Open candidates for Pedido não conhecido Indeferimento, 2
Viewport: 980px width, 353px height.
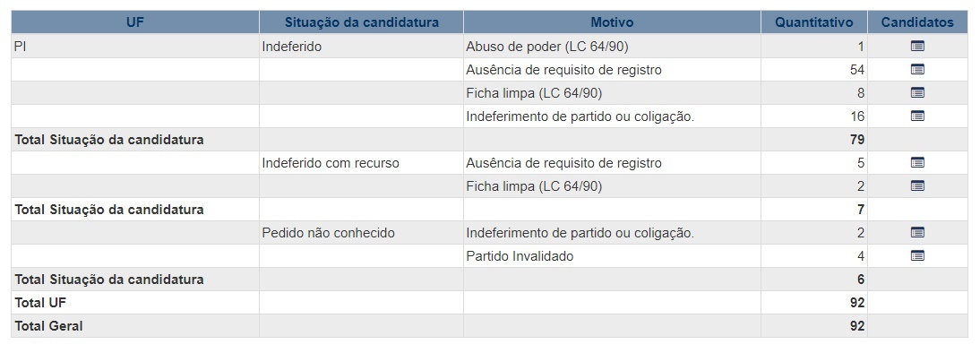coord(917,232)
